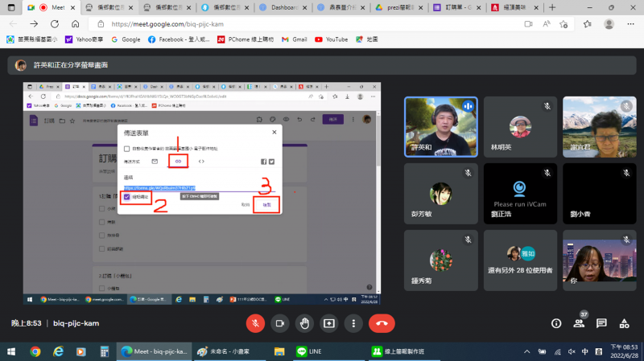Image resolution: width=644 pixels, height=361 pixels.
Task: Click the present screen icon
Action: tap(328, 323)
